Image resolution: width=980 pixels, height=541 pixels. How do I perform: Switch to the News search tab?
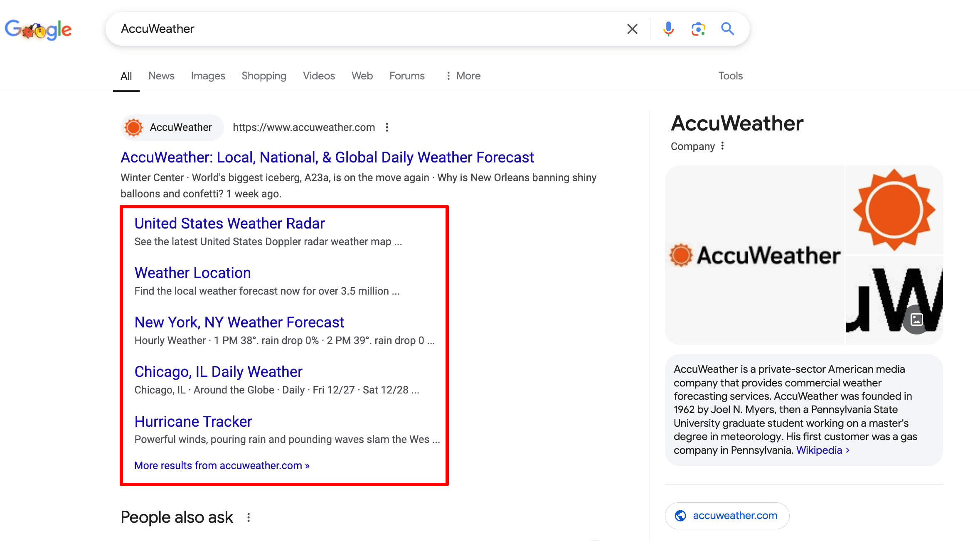161,76
